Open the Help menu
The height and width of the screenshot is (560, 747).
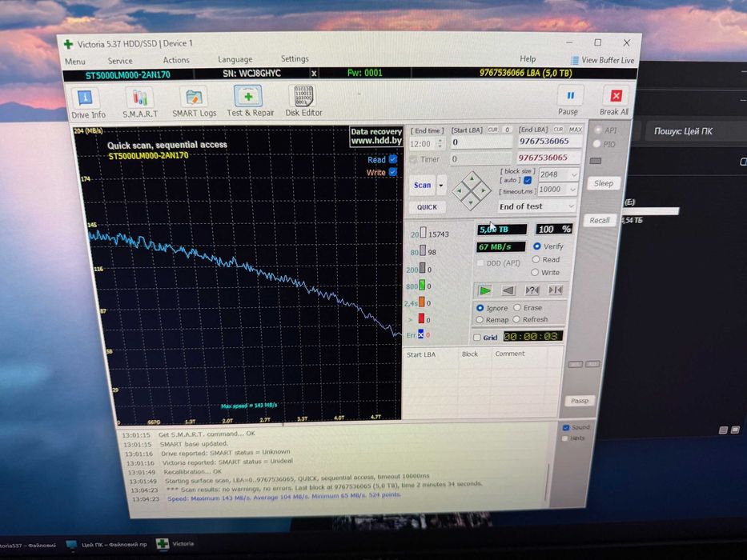pyautogui.click(x=528, y=58)
